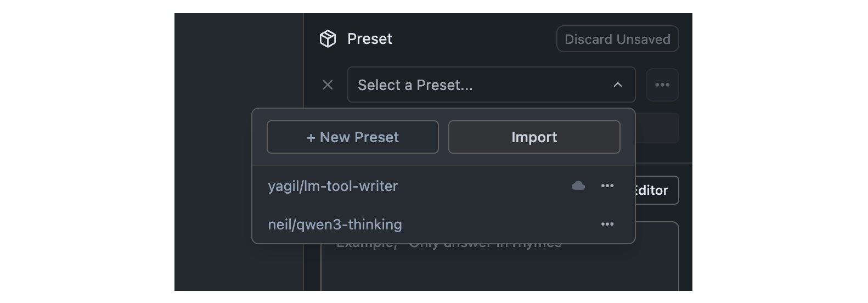868x303 pixels.
Task: Click the Preset cube icon
Action: coord(328,39)
